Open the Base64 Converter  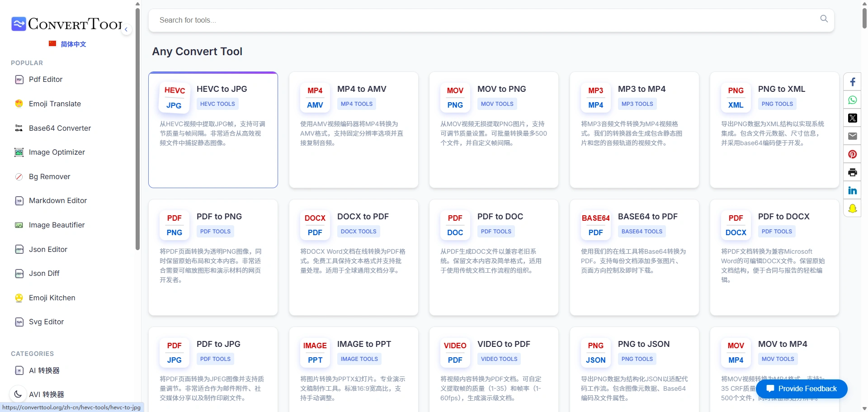coord(59,128)
